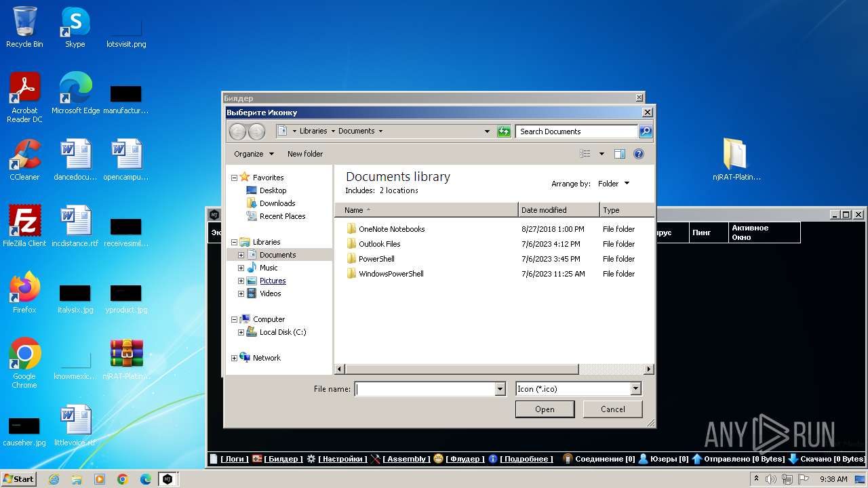Expand the Documents library node
Screen dimensions: 868x488
click(241, 255)
